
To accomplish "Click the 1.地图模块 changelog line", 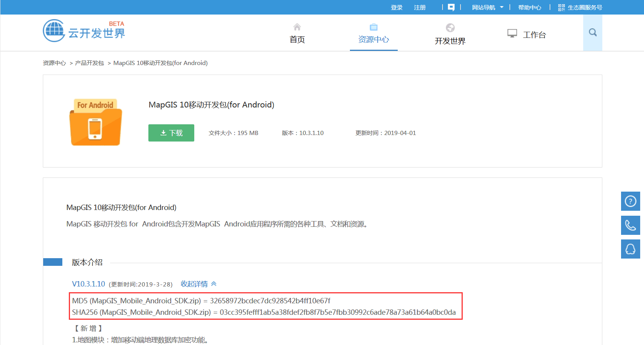I will coord(141,340).
